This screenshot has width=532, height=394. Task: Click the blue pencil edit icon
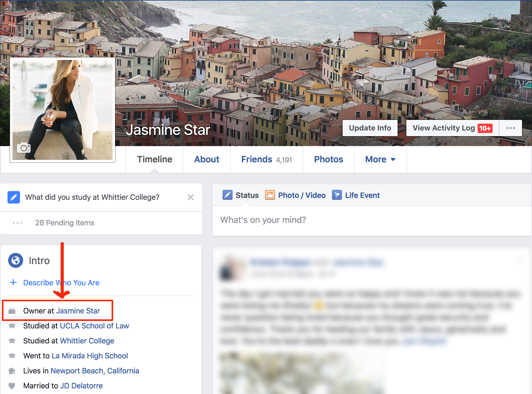tap(14, 197)
